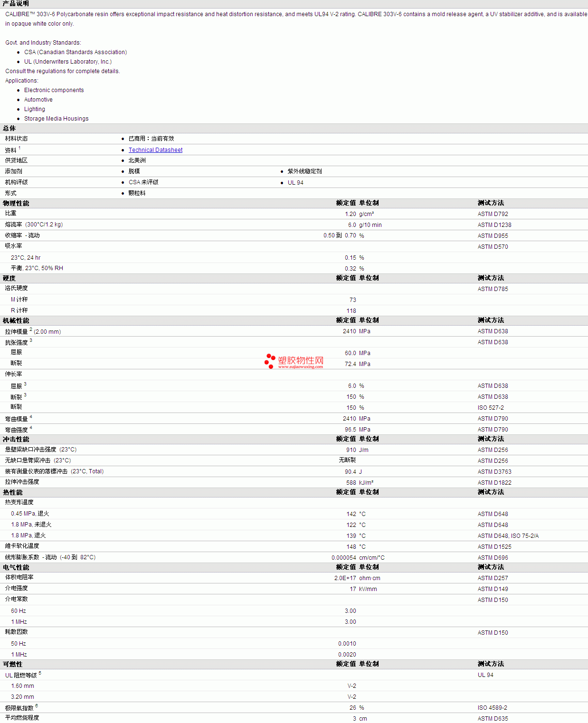Image resolution: width=588 pixels, height=723 pixels.
Task: Click the '已商用：当前有效' status entry
Action: [152, 139]
